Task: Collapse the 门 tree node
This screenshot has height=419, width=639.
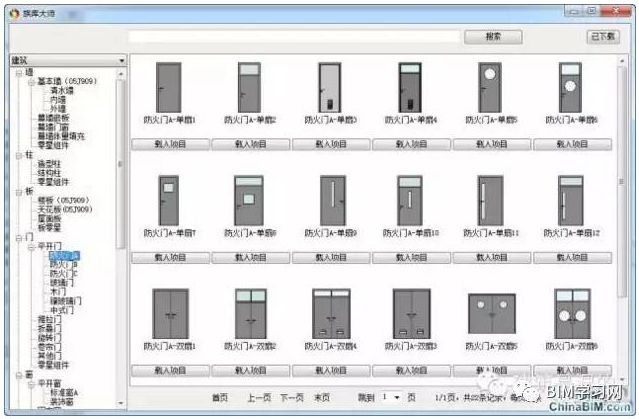Action: 19,238
